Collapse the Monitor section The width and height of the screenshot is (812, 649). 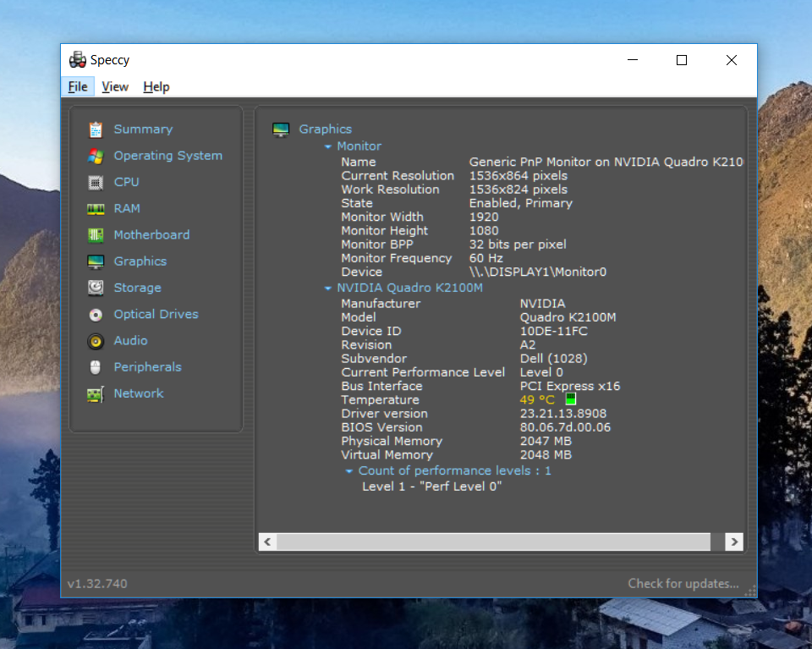pos(328,146)
